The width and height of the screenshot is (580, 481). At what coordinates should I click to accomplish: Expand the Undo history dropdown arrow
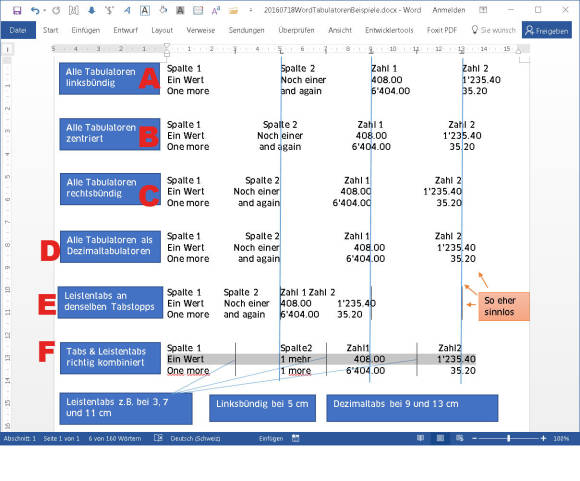click(44, 11)
